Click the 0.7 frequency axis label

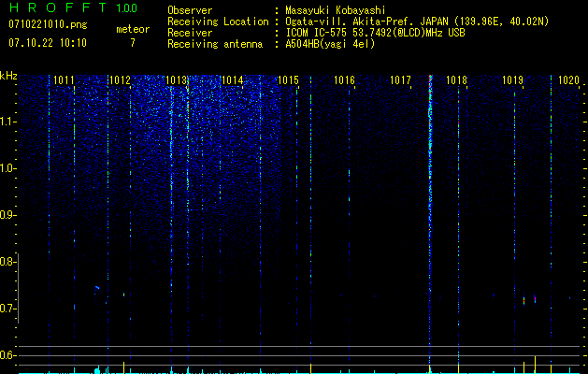tap(7, 309)
